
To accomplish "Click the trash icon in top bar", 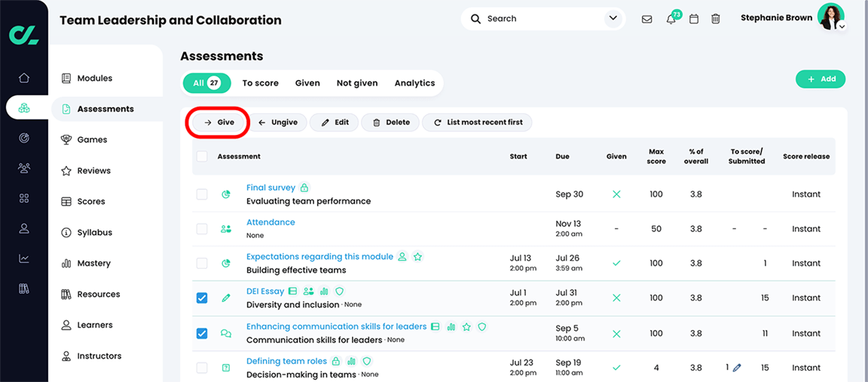I will [x=716, y=19].
